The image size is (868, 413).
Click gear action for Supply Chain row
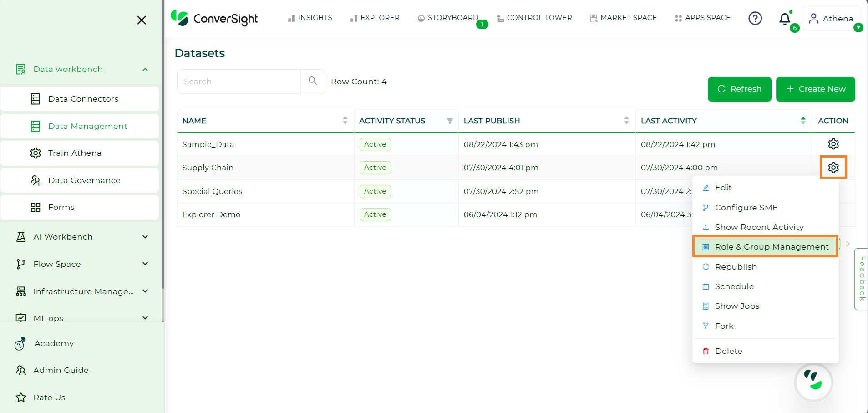point(833,168)
